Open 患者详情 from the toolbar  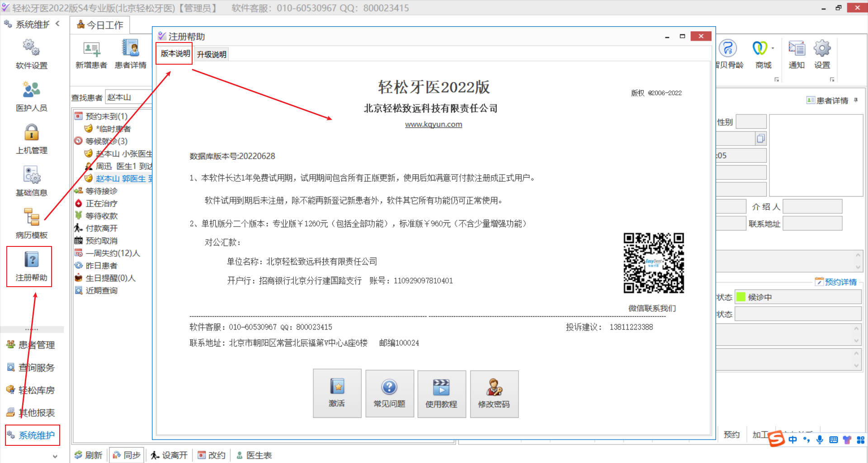click(130, 54)
